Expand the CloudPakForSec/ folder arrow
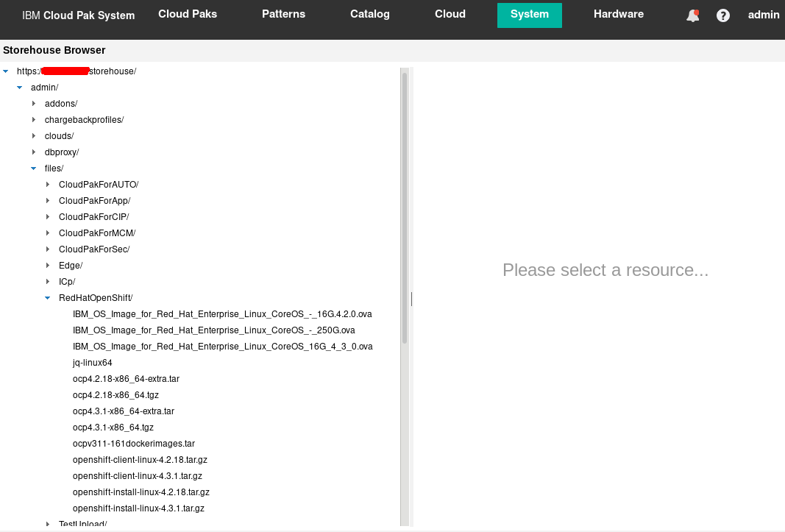This screenshot has width=785, height=532. 48,249
